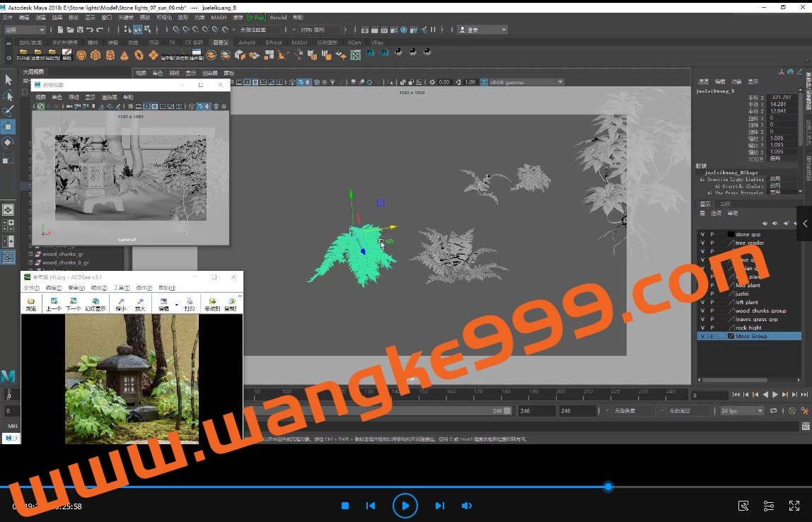Toggle visibility of the stone grp layer
The width and height of the screenshot is (812, 522).
[703, 234]
